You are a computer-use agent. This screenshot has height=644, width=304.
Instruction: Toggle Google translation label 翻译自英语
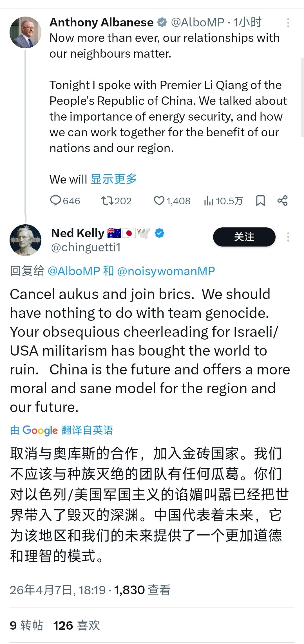(x=87, y=430)
